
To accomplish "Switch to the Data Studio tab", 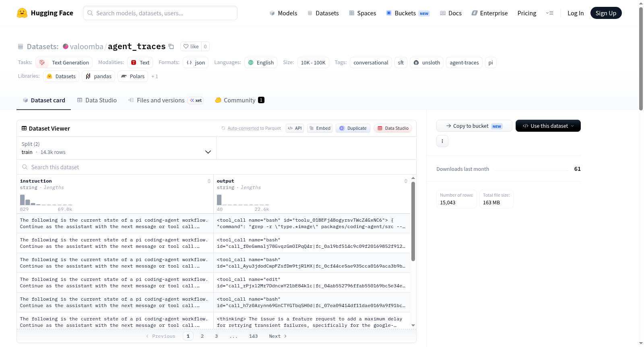I will tap(97, 100).
